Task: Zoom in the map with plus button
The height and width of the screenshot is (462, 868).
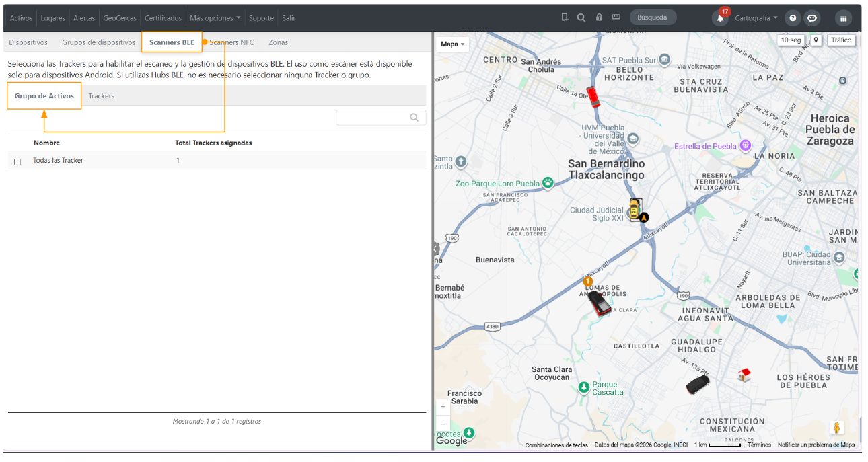Action: coord(443,407)
